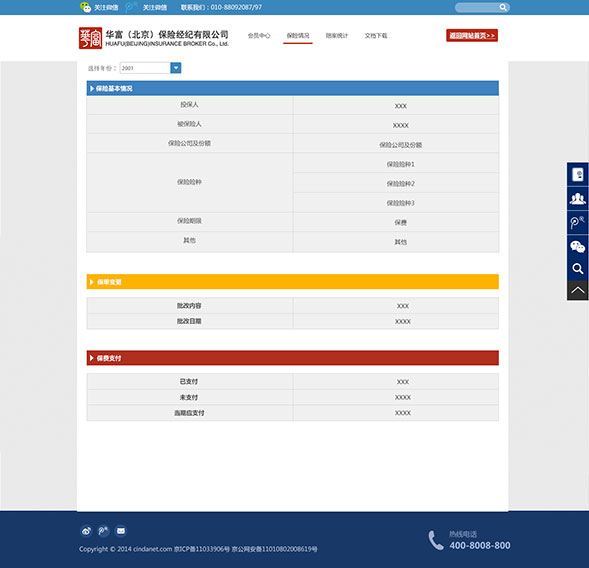The width and height of the screenshot is (589, 568).
Task: Open the 会员中心 navigation tab
Action: (x=259, y=36)
